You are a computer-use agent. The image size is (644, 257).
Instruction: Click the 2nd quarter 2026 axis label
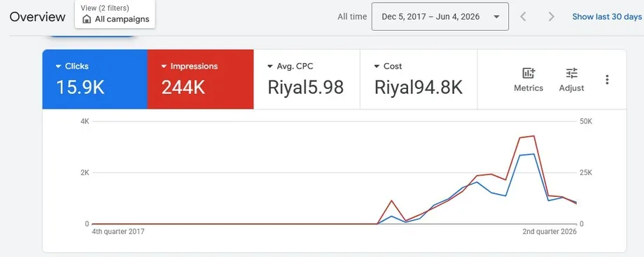pos(549,232)
